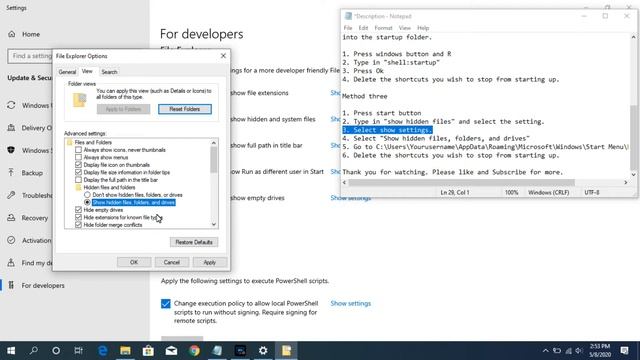Viewport: 640px width, 360px height.
Task: Click the Reset Folders button
Action: click(x=185, y=109)
